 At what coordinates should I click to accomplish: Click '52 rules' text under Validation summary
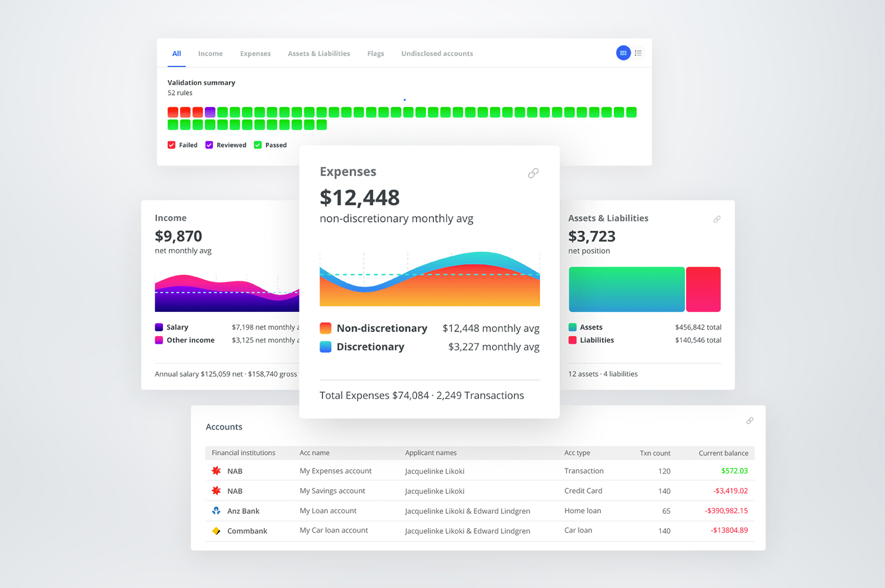point(180,93)
